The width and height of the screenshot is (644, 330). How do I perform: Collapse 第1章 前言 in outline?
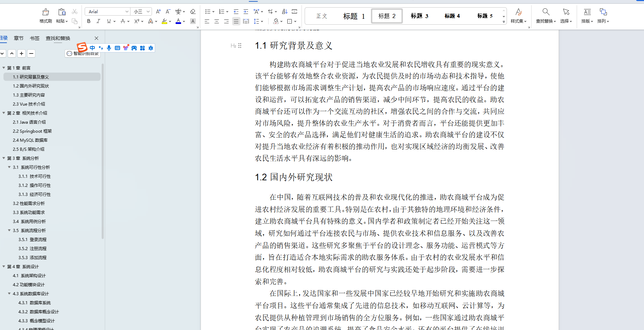click(x=4, y=68)
